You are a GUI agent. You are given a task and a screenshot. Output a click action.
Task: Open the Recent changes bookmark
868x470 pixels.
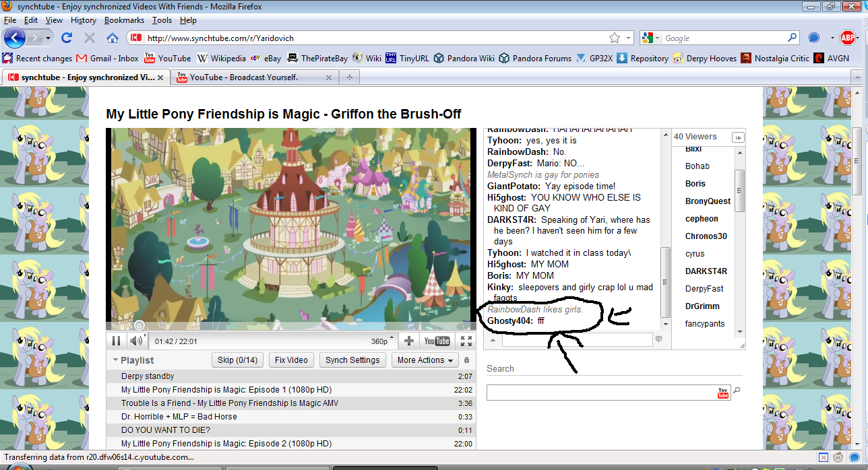(38, 58)
